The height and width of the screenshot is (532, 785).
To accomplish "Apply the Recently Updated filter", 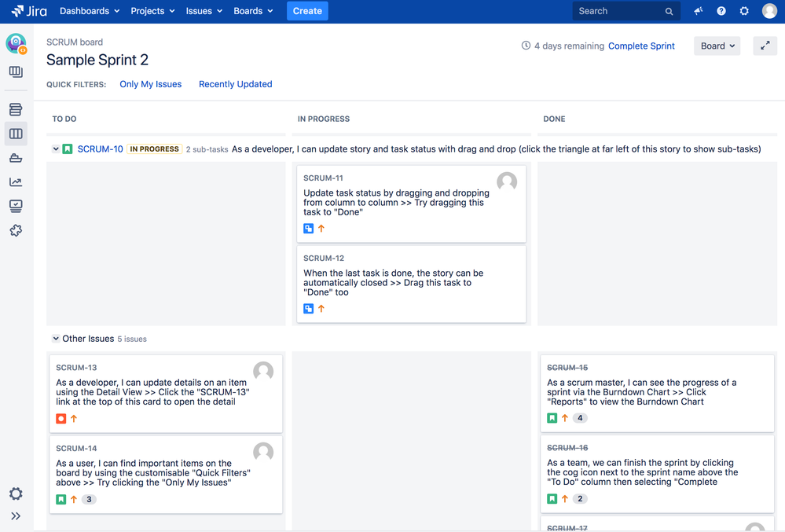I will point(235,84).
